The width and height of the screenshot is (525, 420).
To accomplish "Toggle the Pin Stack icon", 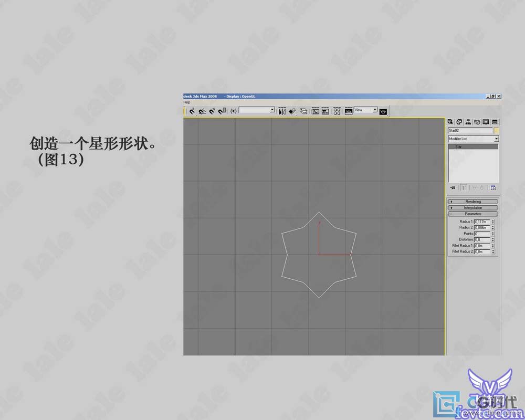I will tap(453, 188).
